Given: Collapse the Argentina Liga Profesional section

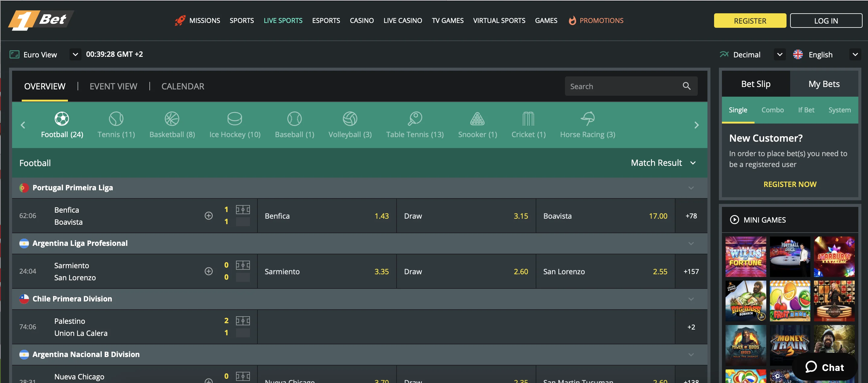Looking at the screenshot, I should [691, 243].
